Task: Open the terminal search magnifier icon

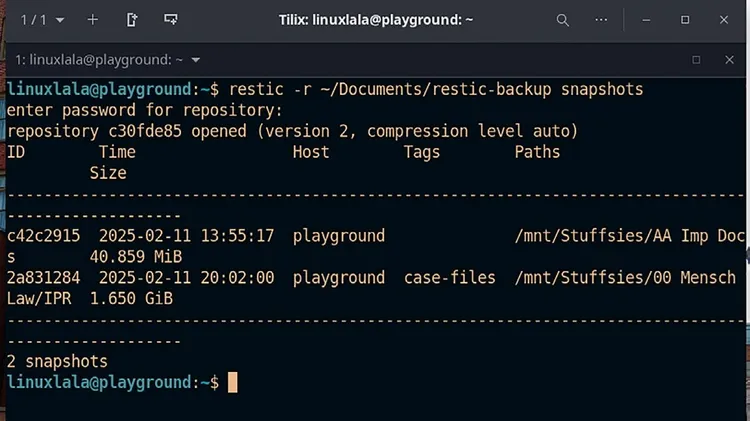Action: [562, 20]
